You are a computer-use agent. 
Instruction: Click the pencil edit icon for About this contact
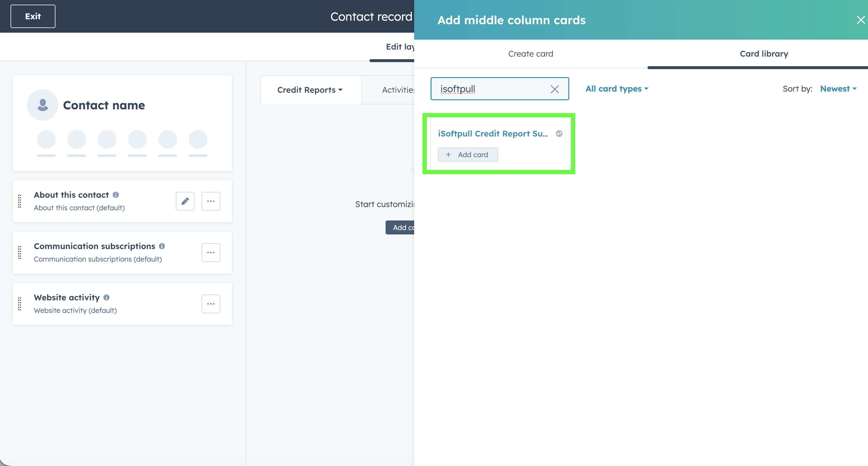pos(185,201)
